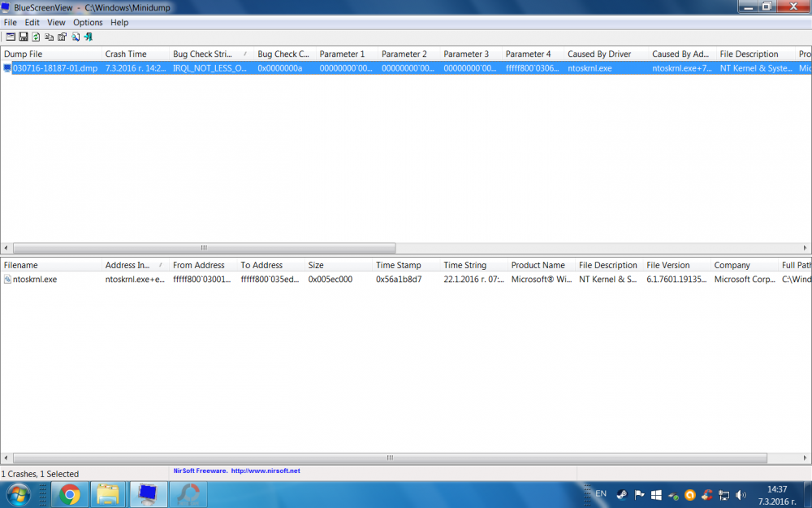Open the rightmost red-arc taskbar app
Image resolution: width=812 pixels, height=508 pixels.
[188, 494]
